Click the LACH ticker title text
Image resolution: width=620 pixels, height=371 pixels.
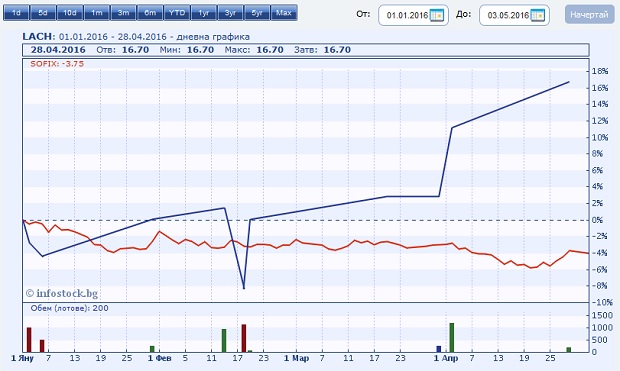(37, 37)
